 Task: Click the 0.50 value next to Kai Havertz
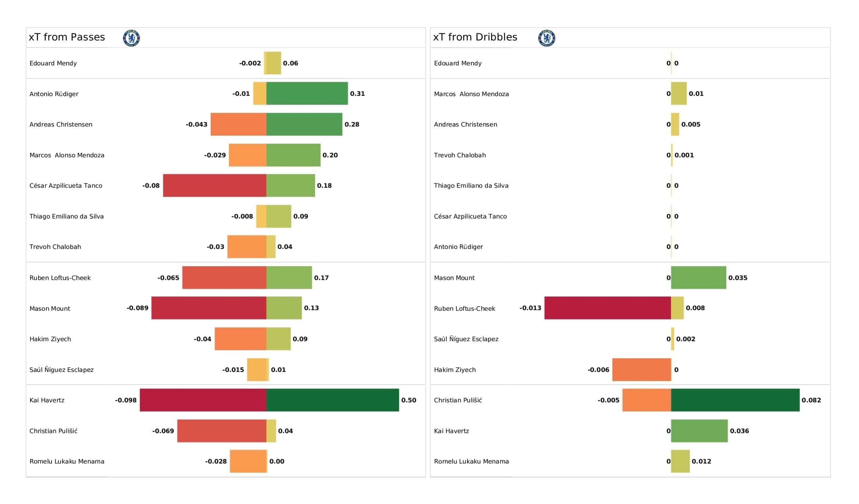[x=408, y=400]
